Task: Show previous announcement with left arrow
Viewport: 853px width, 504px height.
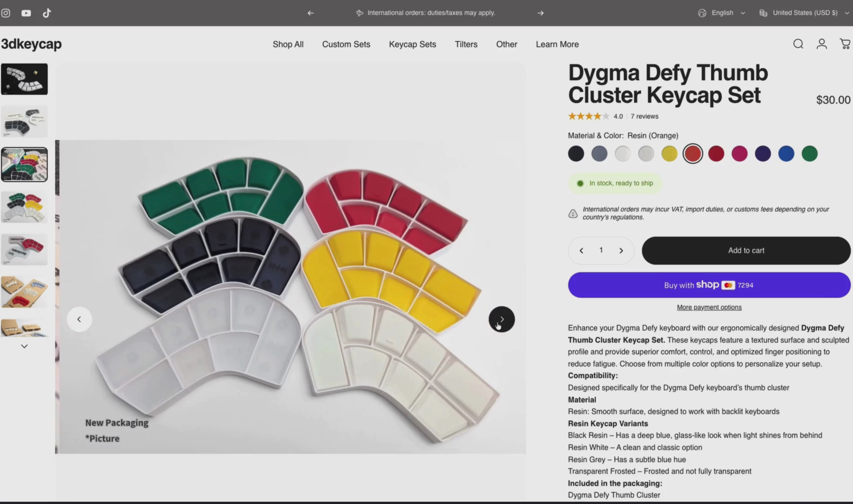Action: (x=311, y=13)
